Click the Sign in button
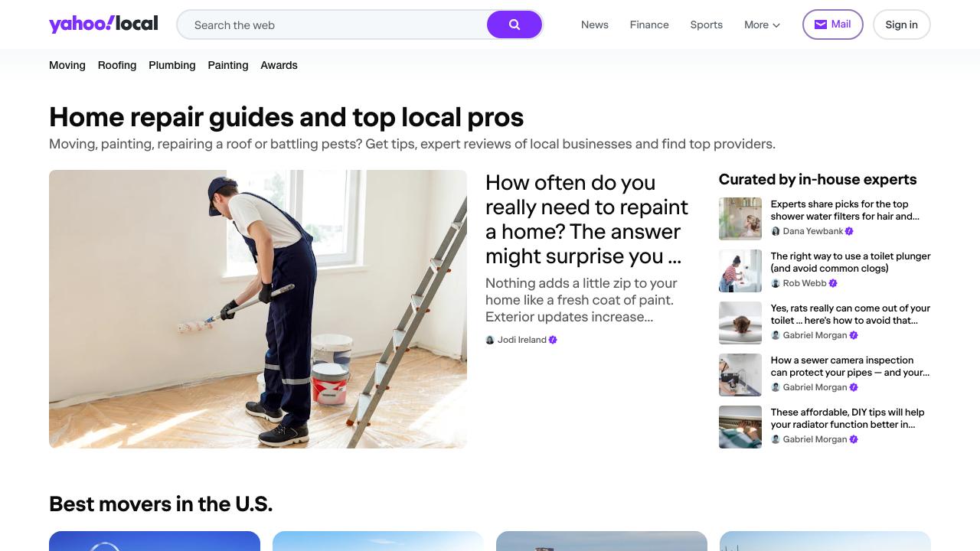980x551 pixels. coord(901,24)
